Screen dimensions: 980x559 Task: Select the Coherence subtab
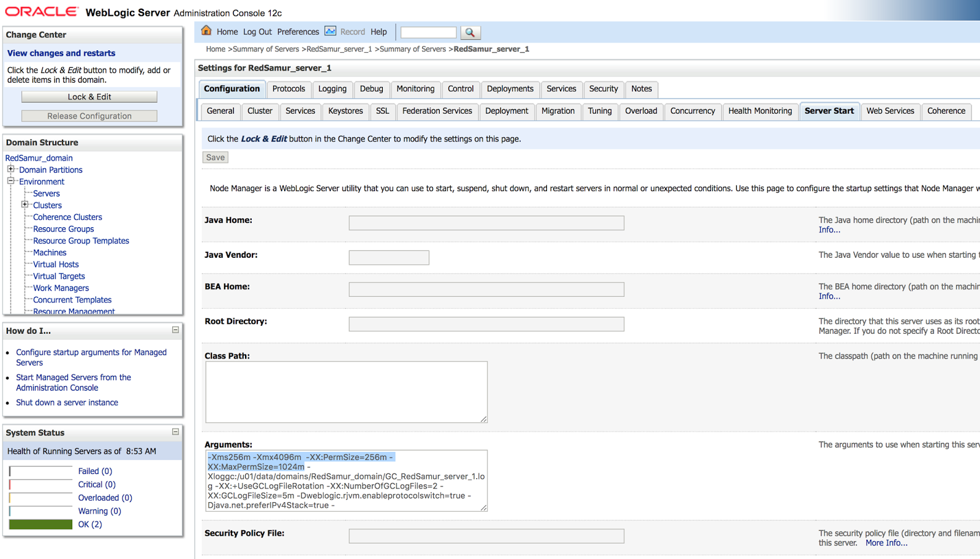click(946, 111)
